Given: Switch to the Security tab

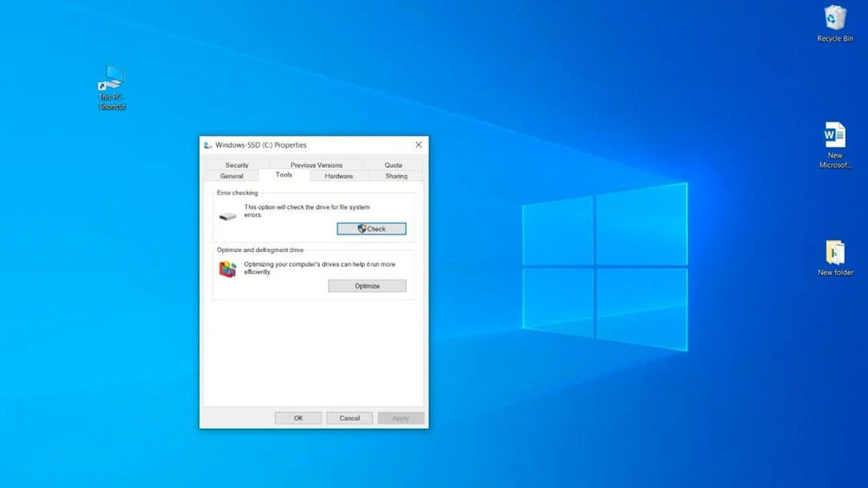Looking at the screenshot, I should (x=237, y=165).
